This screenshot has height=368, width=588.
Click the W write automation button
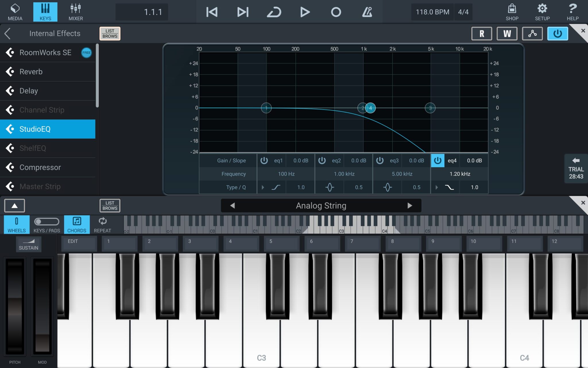(507, 34)
